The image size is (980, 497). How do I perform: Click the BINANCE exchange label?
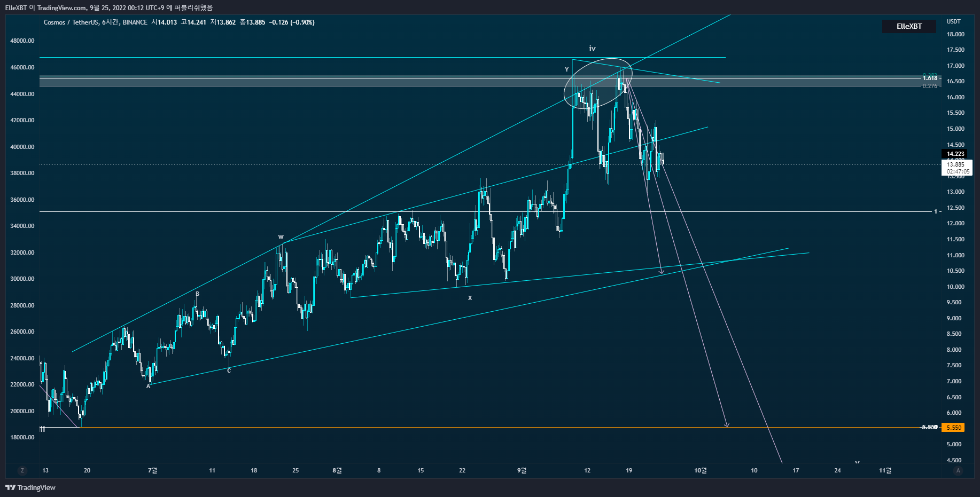coord(135,22)
